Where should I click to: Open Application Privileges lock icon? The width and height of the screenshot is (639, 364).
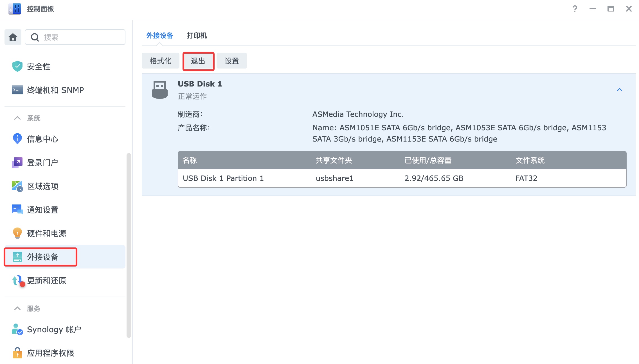click(x=17, y=353)
